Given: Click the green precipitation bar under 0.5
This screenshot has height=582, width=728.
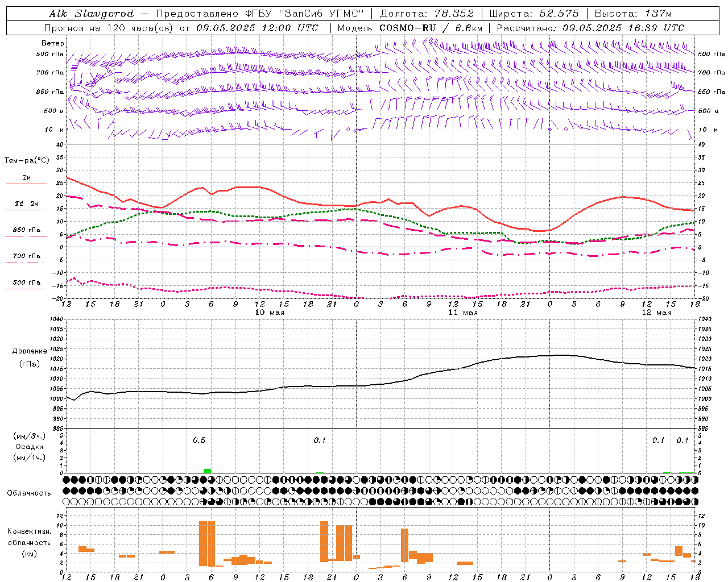Looking at the screenshot, I should [x=208, y=471].
